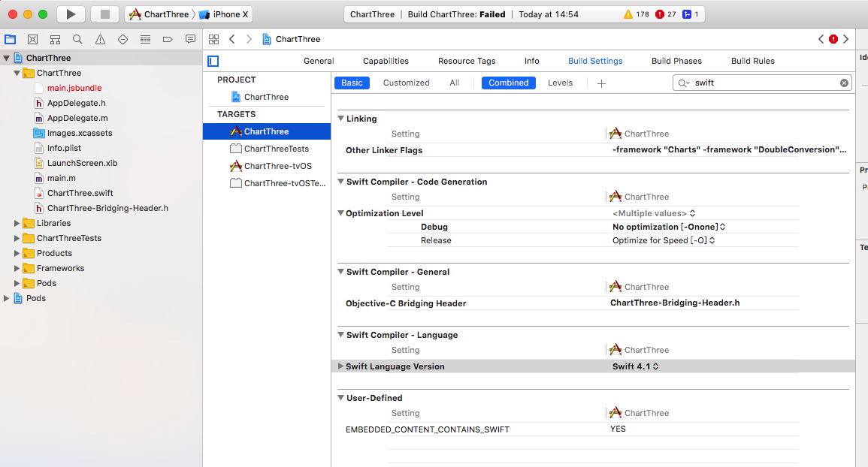Show the Debug navigator
The image size is (868, 467).
tap(145, 39)
